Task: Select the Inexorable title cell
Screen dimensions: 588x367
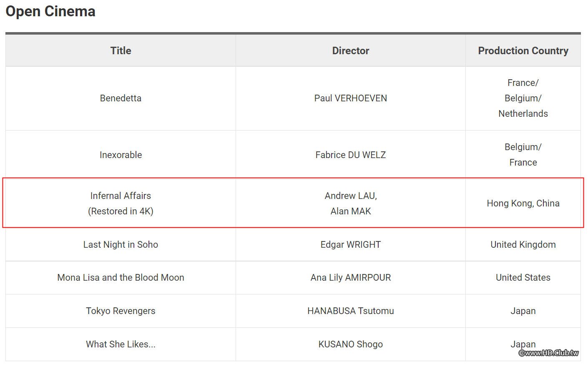Action: point(121,155)
